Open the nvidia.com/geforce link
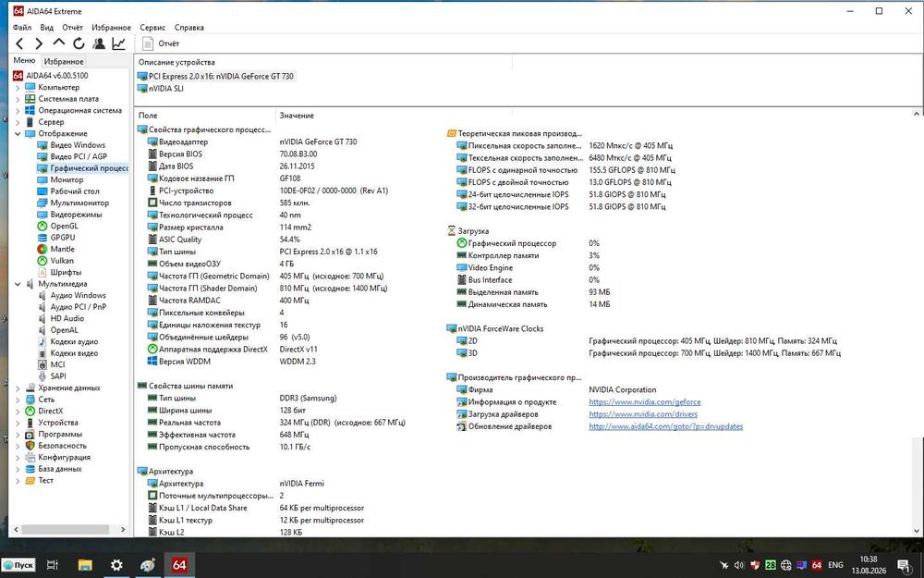924x578 pixels. [x=645, y=402]
